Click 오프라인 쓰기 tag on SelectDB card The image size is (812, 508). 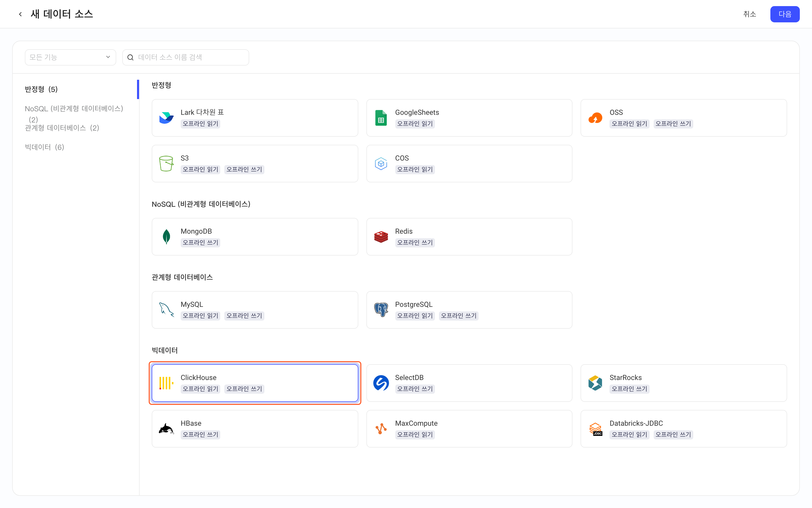[415, 389]
